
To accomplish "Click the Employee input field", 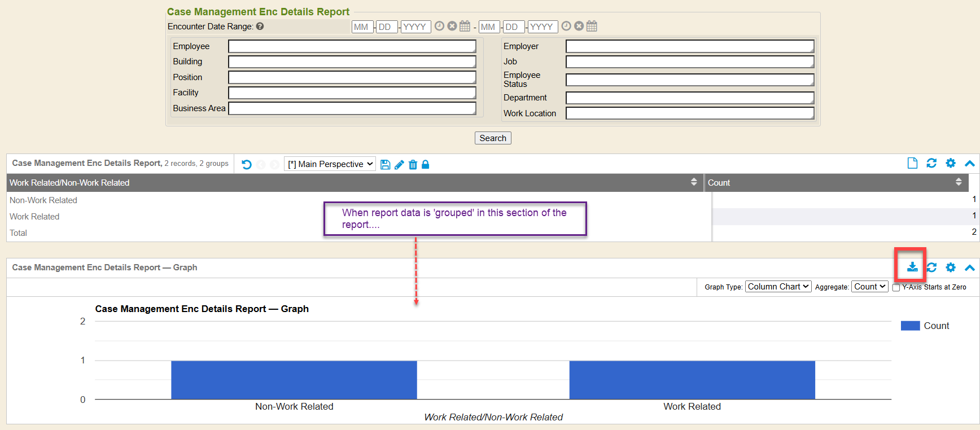I will point(352,46).
